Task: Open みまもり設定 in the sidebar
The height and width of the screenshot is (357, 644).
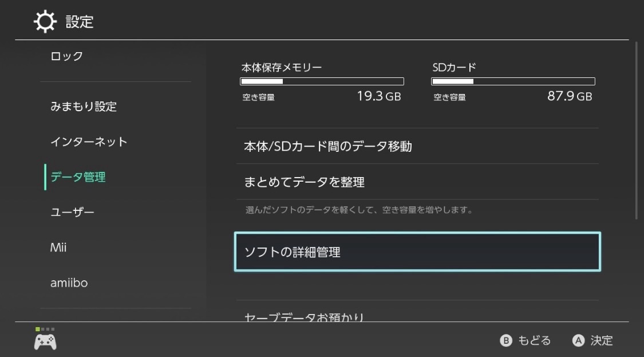Action: tap(84, 107)
